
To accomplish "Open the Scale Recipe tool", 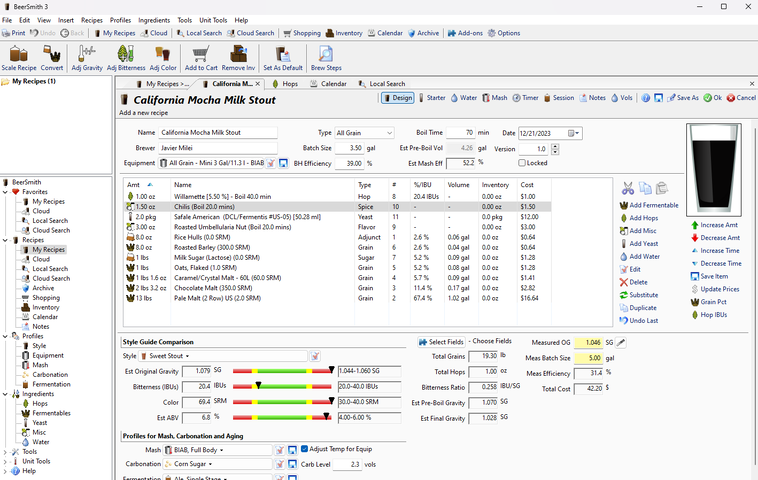I will (x=19, y=58).
